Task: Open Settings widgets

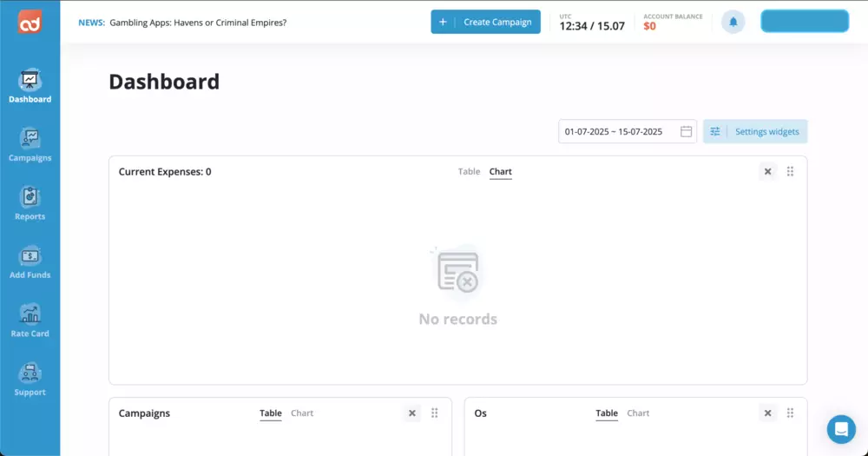Action: (755, 131)
